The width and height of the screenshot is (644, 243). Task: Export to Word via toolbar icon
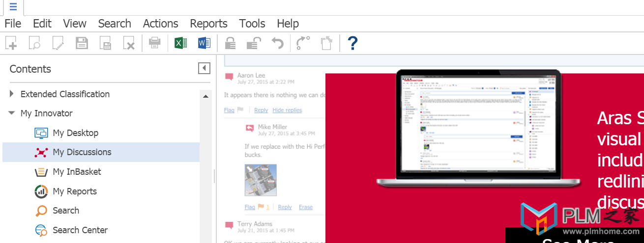[x=204, y=43]
